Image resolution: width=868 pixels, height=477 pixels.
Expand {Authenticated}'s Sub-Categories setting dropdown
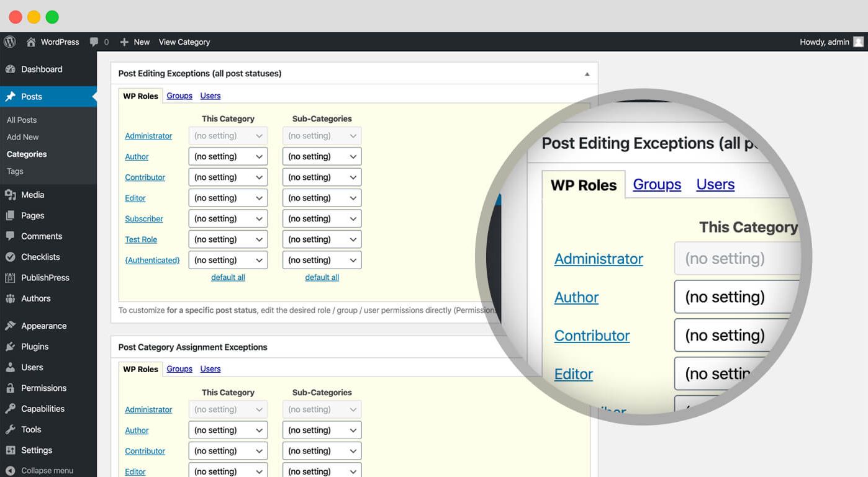tap(322, 260)
